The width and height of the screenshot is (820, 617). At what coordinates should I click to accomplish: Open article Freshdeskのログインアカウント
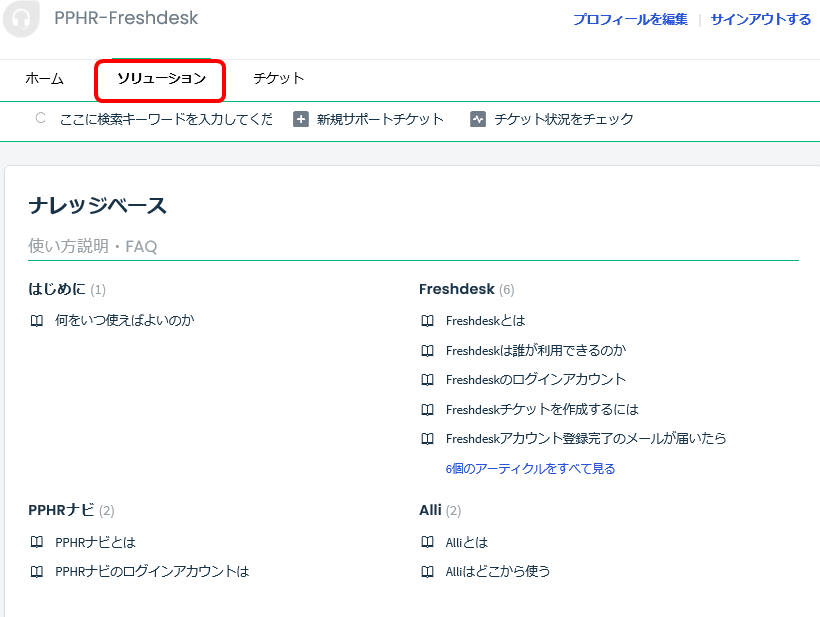click(536, 380)
